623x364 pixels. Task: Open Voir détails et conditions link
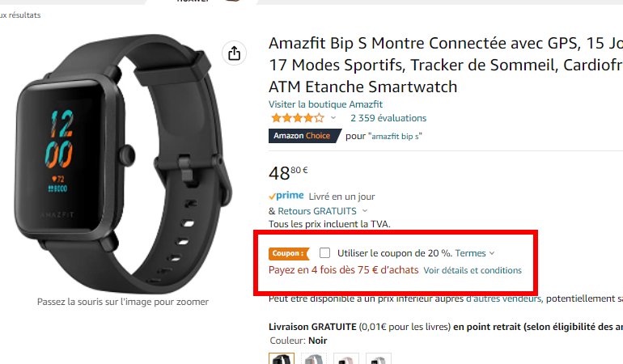click(x=473, y=270)
